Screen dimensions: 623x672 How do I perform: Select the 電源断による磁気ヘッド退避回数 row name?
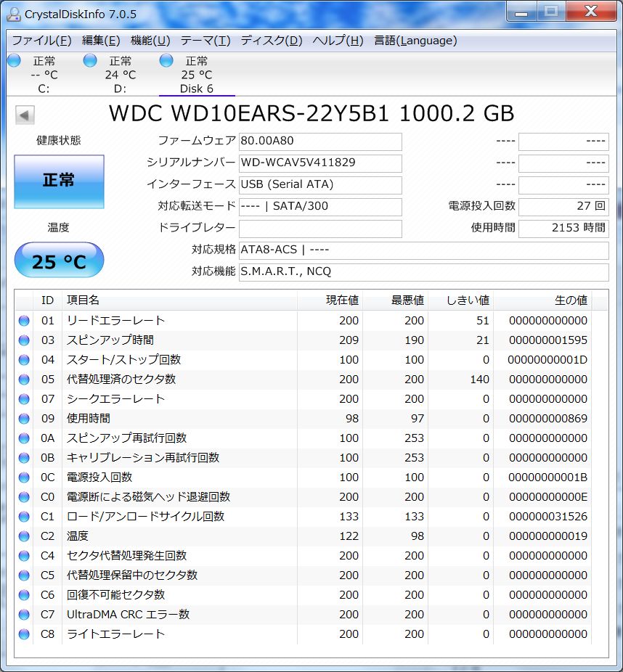tap(148, 497)
